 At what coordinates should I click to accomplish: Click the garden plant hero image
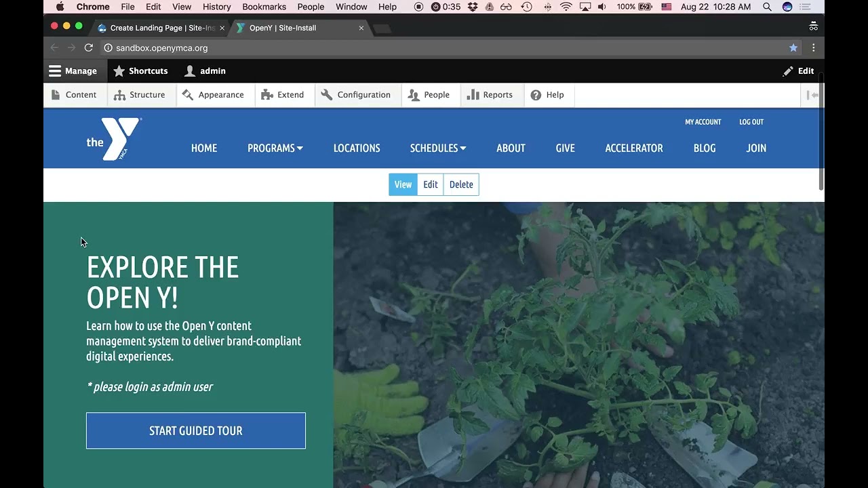[578, 345]
